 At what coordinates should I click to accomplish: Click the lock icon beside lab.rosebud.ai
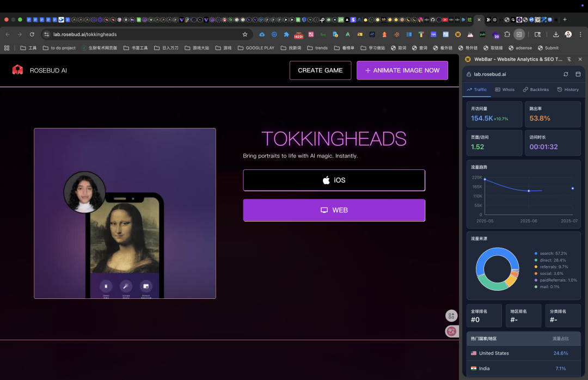click(469, 74)
